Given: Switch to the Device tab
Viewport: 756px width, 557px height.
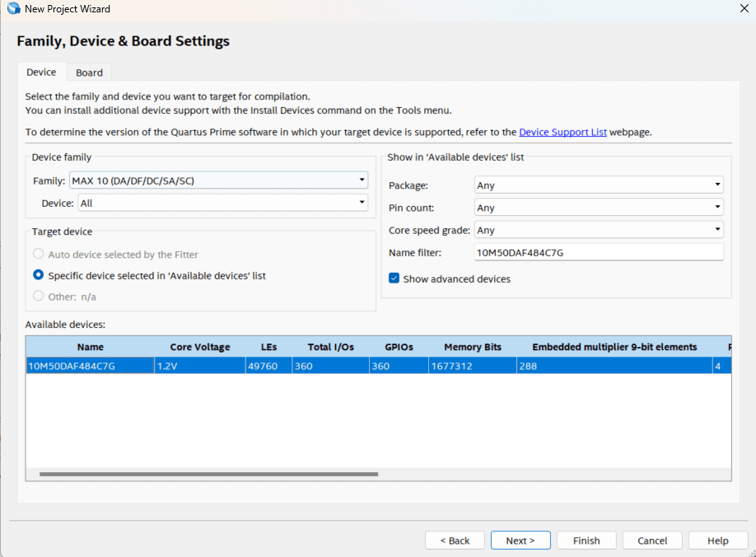Looking at the screenshot, I should (x=41, y=72).
